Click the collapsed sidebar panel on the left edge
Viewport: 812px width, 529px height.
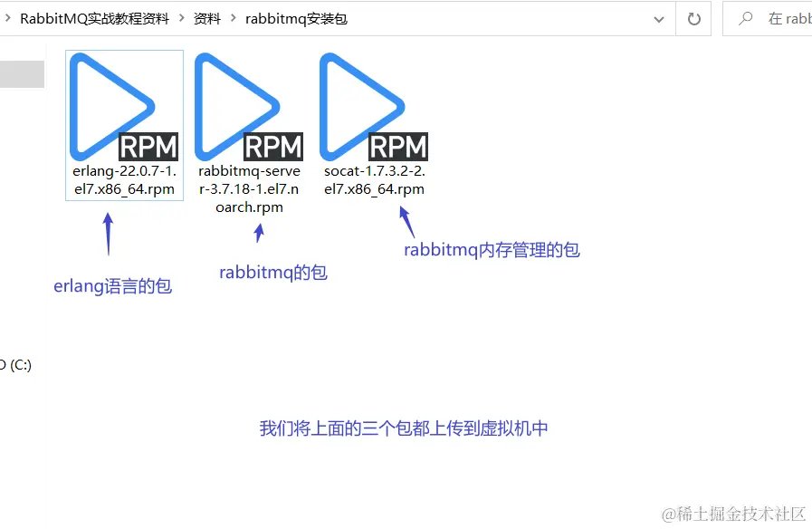(23, 73)
